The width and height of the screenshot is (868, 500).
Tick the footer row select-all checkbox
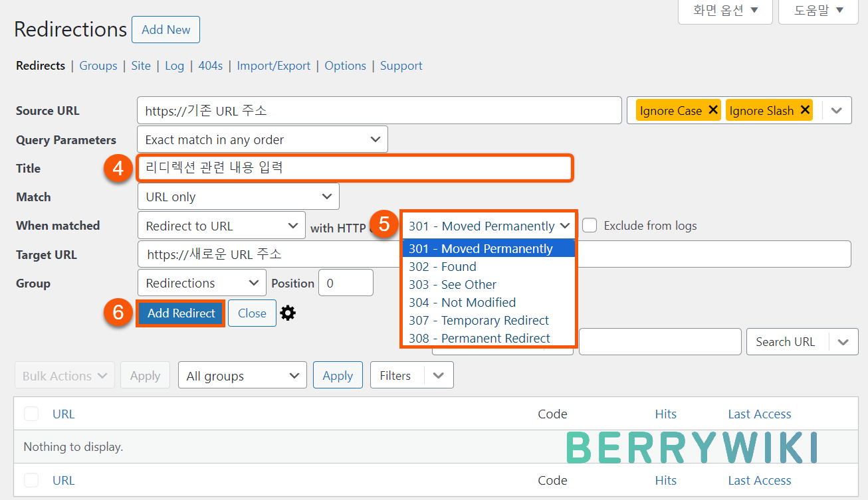tap(31, 480)
